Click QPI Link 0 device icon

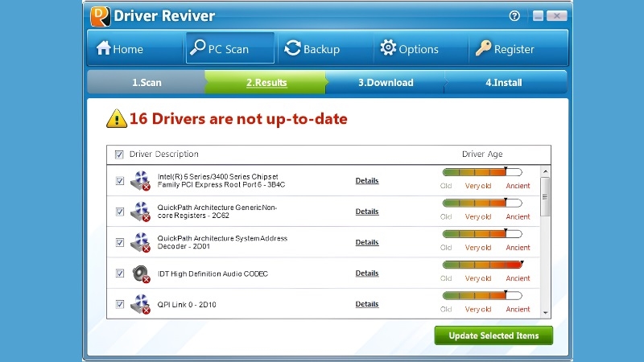140,304
